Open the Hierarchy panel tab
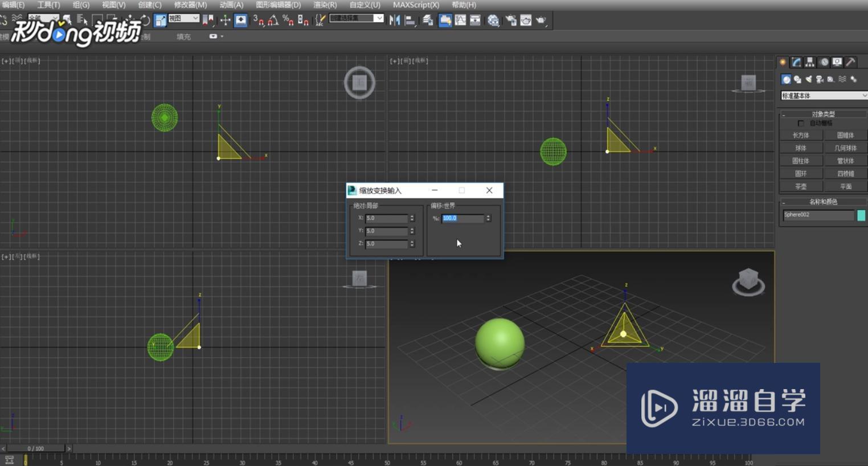 [809, 62]
